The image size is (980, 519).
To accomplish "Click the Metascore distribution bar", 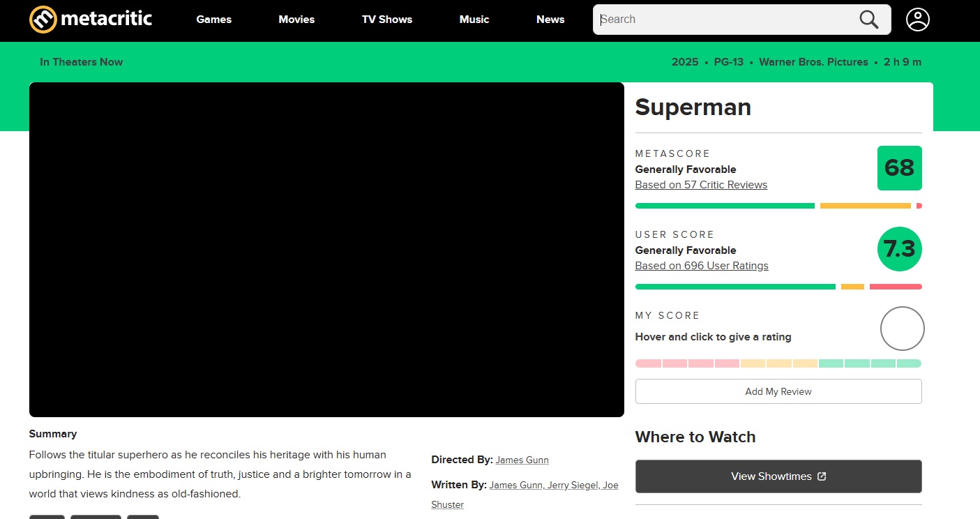I will (x=778, y=206).
